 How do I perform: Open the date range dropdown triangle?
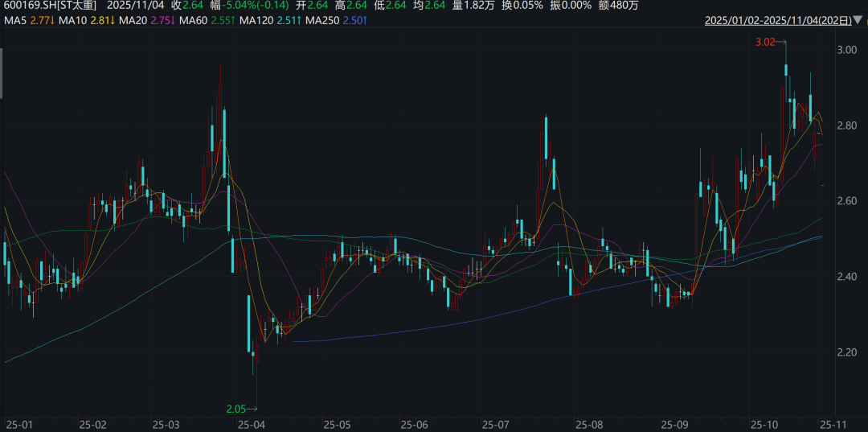click(858, 20)
